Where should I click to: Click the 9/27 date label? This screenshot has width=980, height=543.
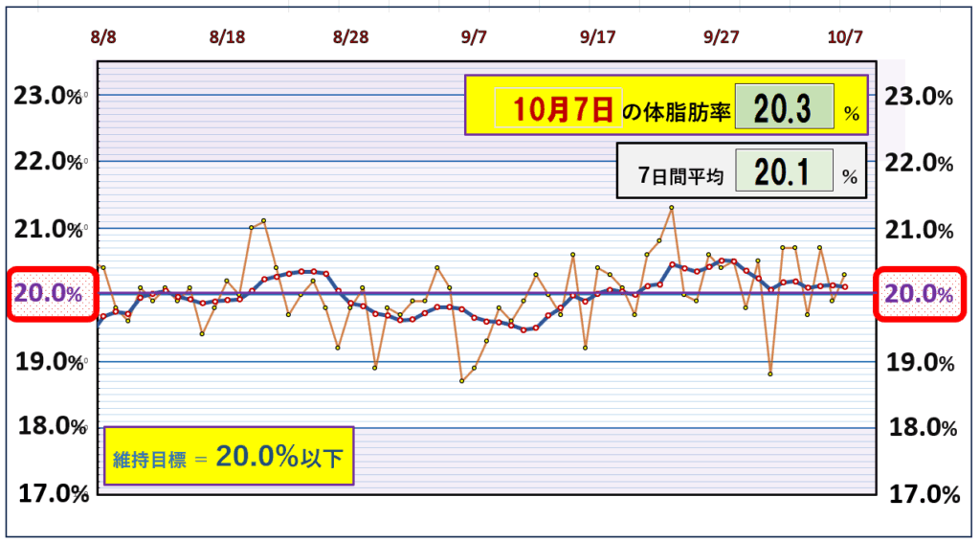(x=721, y=37)
